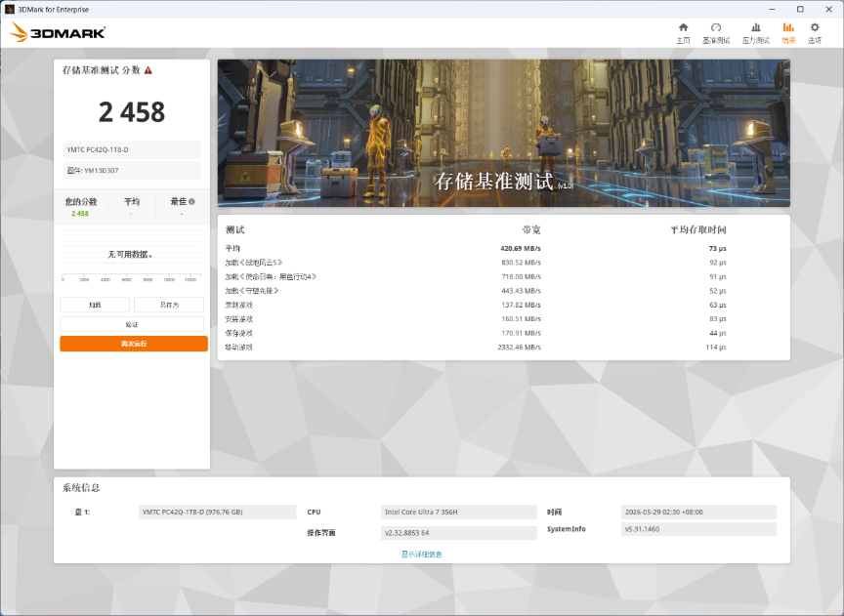Screen dimensions: 844x616
Task: Click the 加载 load button
Action: [95, 305]
